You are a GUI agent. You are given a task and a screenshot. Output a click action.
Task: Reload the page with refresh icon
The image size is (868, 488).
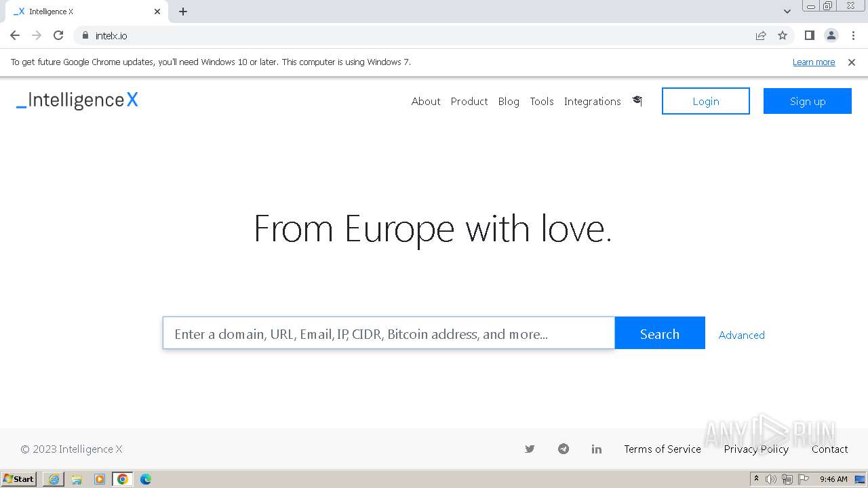[x=58, y=35]
